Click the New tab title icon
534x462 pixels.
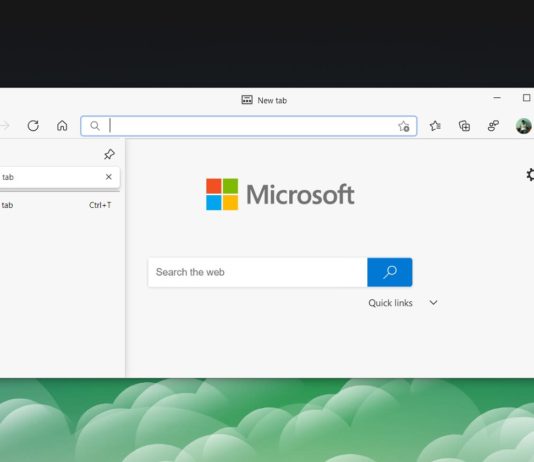247,100
